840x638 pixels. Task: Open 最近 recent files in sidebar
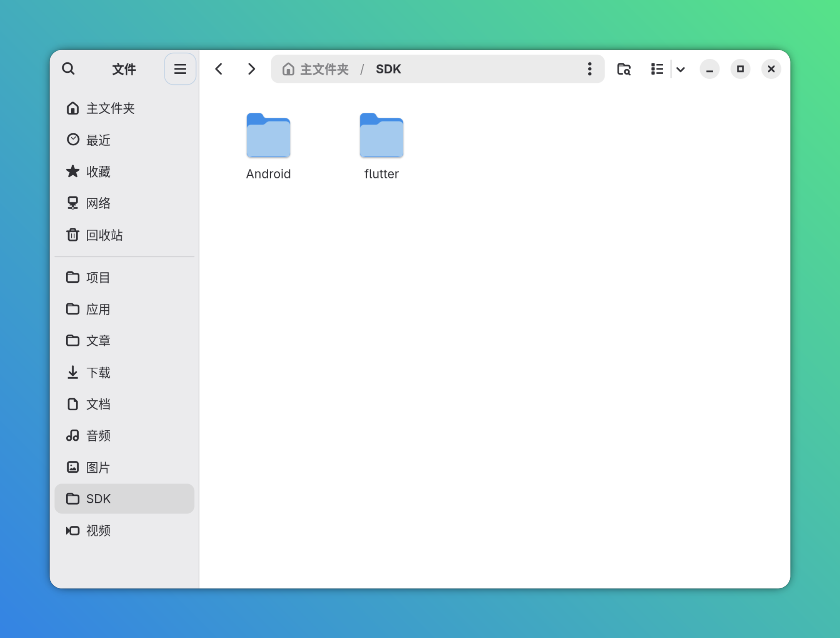(x=124, y=140)
